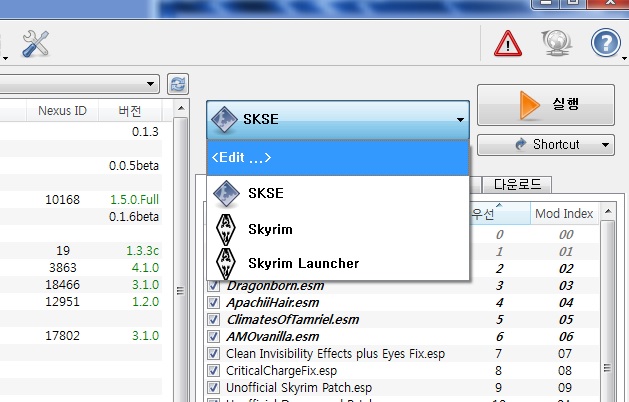Click the plugin list scrollbar up arrow
629x402 pixels.
[608, 211]
